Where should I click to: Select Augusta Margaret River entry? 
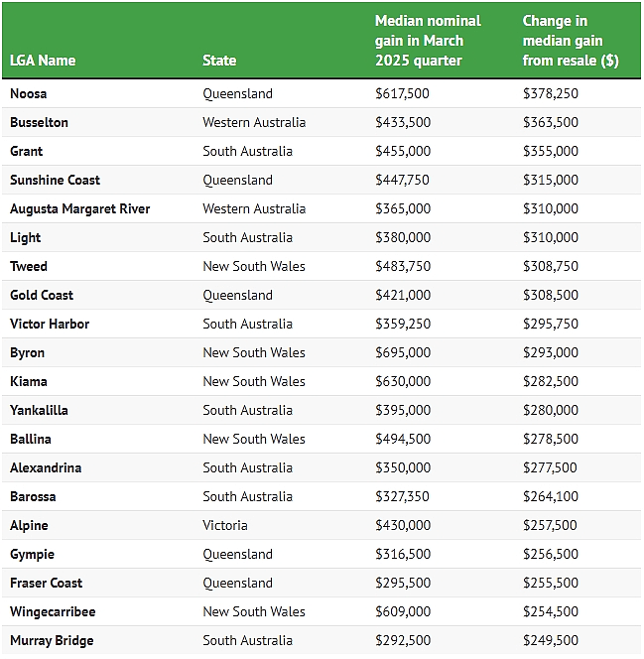click(79, 208)
